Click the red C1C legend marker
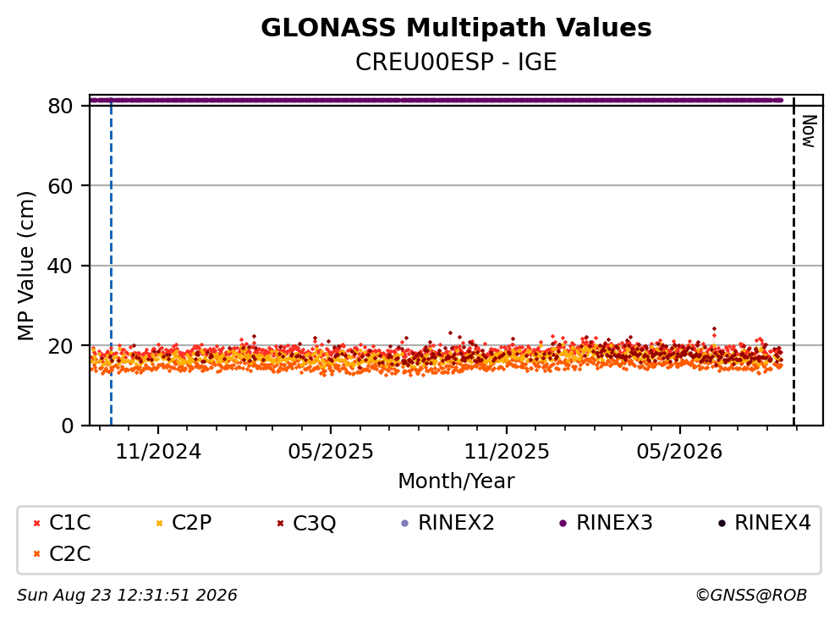The width and height of the screenshot is (840, 621). [x=37, y=524]
